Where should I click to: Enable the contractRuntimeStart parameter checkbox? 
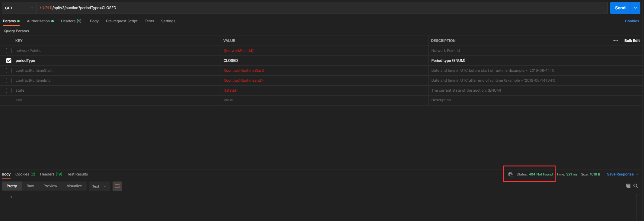pos(9,71)
